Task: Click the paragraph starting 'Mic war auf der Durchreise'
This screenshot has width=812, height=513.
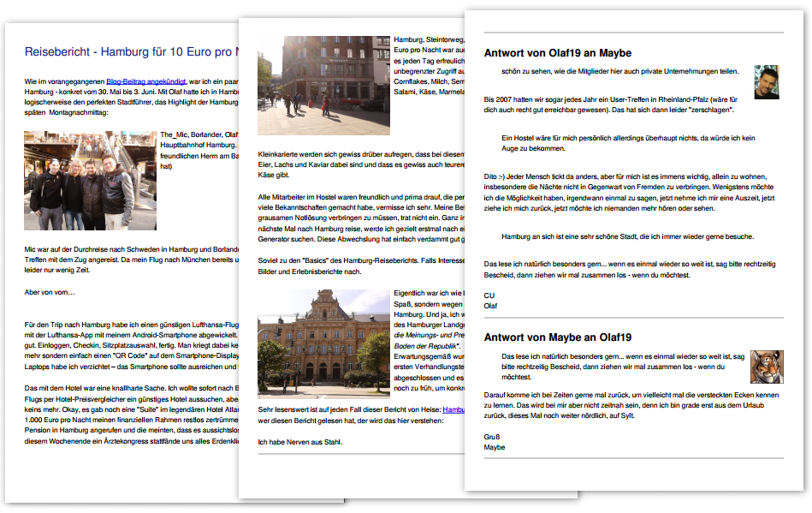Action: [x=132, y=259]
